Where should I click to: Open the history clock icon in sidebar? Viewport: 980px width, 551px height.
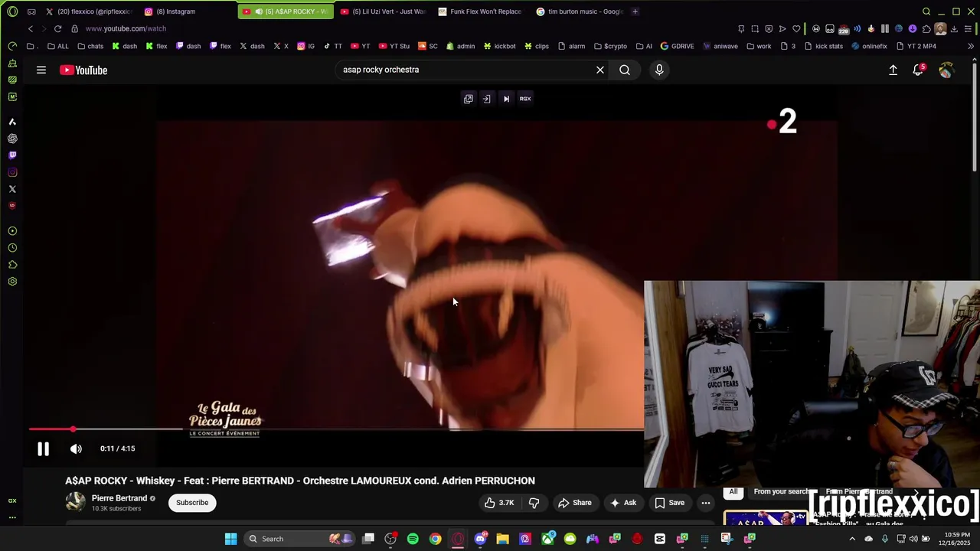[x=12, y=248]
